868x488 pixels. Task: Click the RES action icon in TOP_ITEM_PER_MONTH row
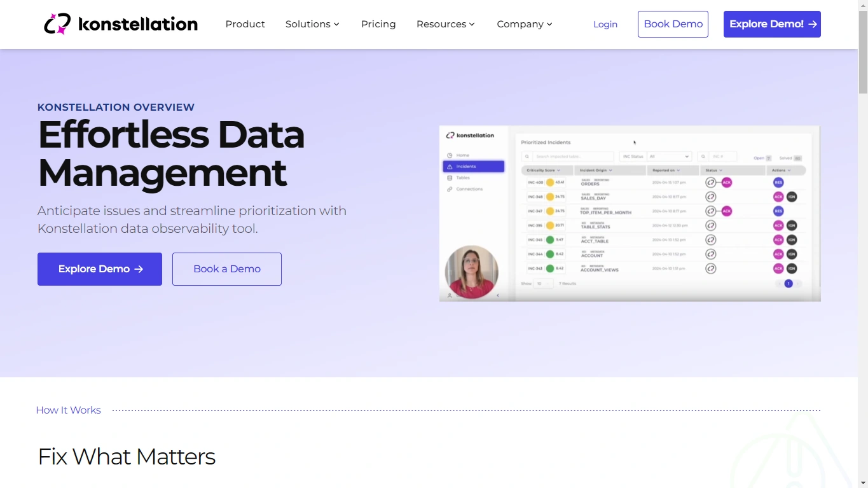tap(778, 211)
